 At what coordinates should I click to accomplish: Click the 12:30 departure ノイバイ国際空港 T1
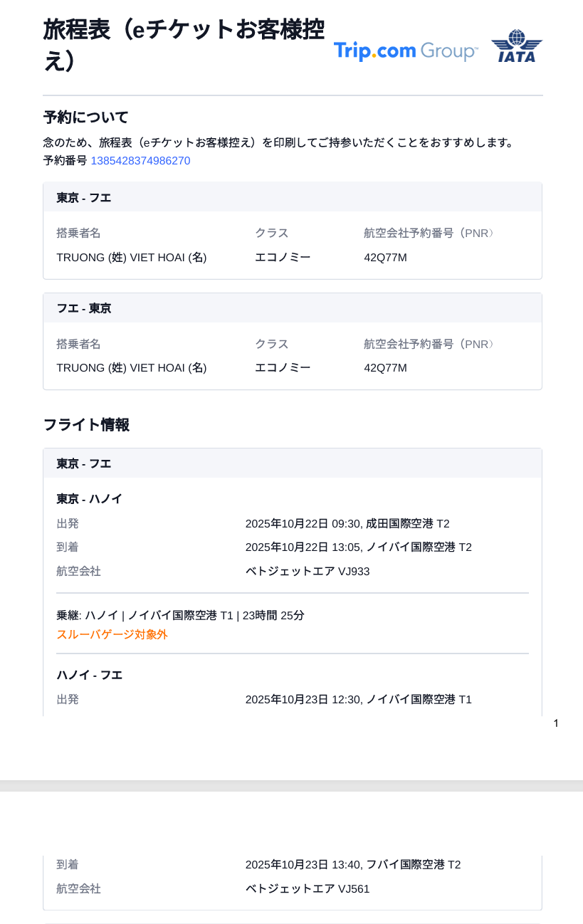358,700
